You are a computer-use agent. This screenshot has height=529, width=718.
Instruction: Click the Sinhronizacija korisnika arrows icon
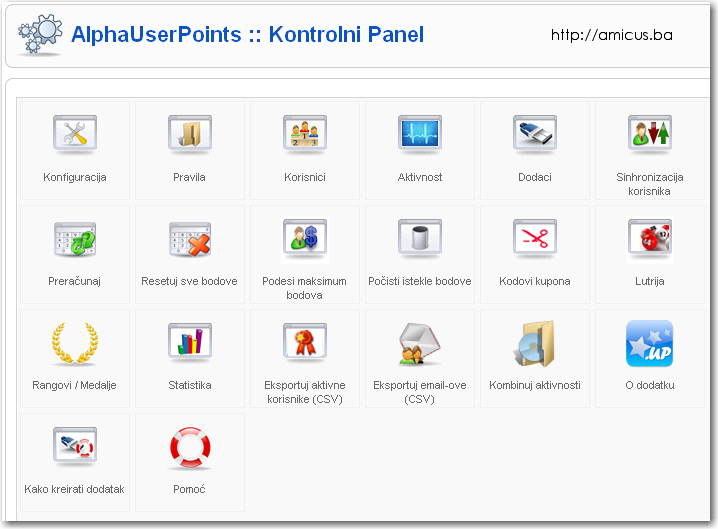(x=649, y=133)
